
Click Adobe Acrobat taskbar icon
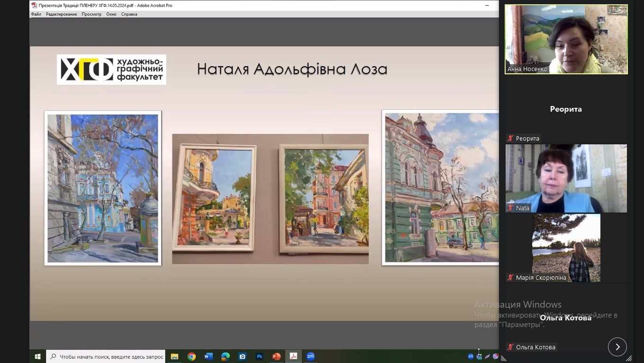[293, 356]
